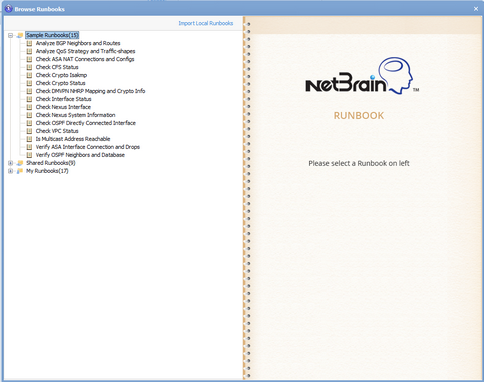Screen dimensions: 484x382
Task: Select the Check Nexus Interface runbook
Action: [x=63, y=107]
